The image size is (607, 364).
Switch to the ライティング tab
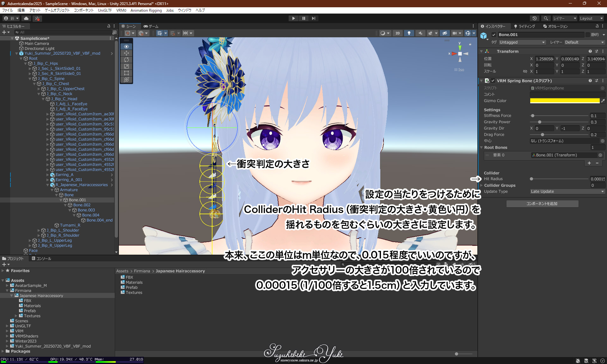tap(524, 26)
